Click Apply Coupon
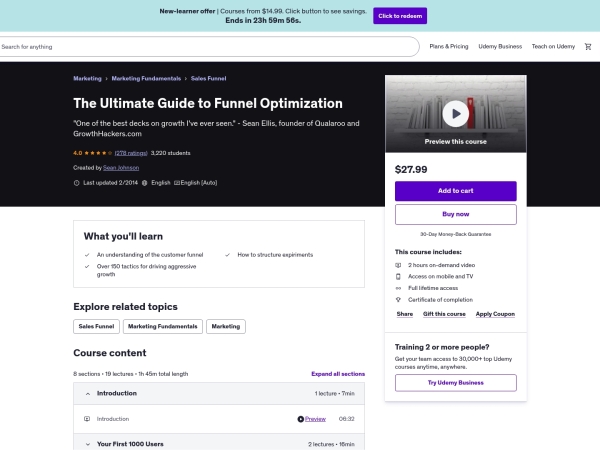The width and height of the screenshot is (600, 450). [x=495, y=314]
